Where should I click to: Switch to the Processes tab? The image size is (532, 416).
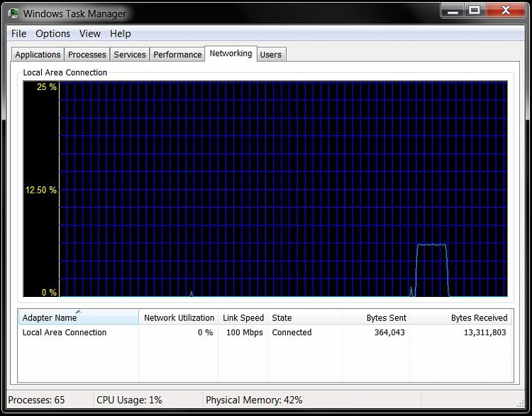pyautogui.click(x=87, y=55)
